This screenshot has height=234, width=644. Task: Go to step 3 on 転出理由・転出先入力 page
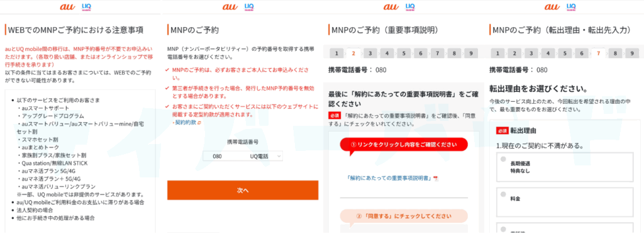click(x=531, y=53)
